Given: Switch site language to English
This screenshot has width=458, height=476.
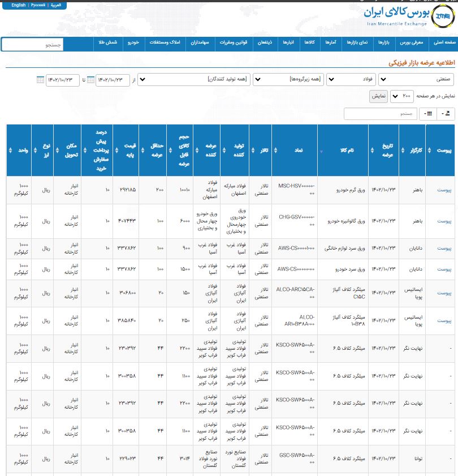Looking at the screenshot, I should (19, 5).
